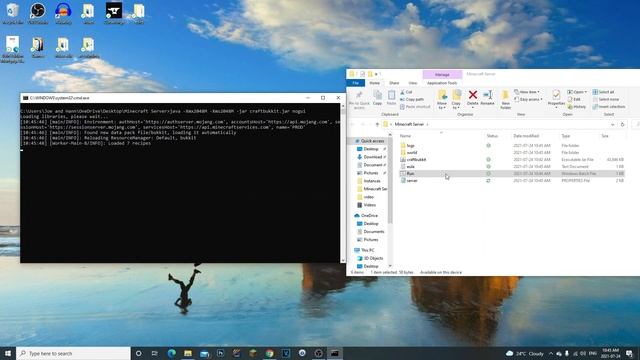The image size is (640, 360).
Task: Click Select none in the ribbon
Action: pyautogui.click(x=606, y=99)
